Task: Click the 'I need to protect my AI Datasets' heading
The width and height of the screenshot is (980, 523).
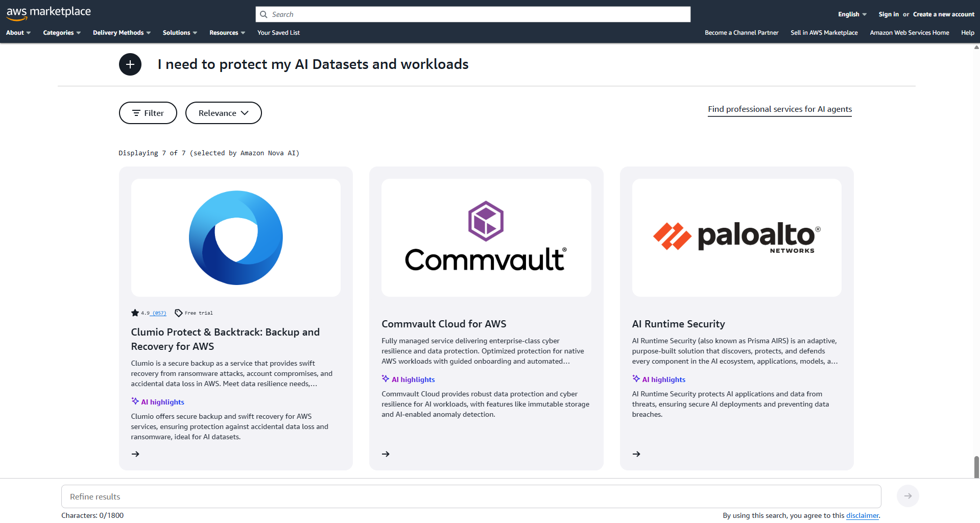Action: (x=313, y=64)
